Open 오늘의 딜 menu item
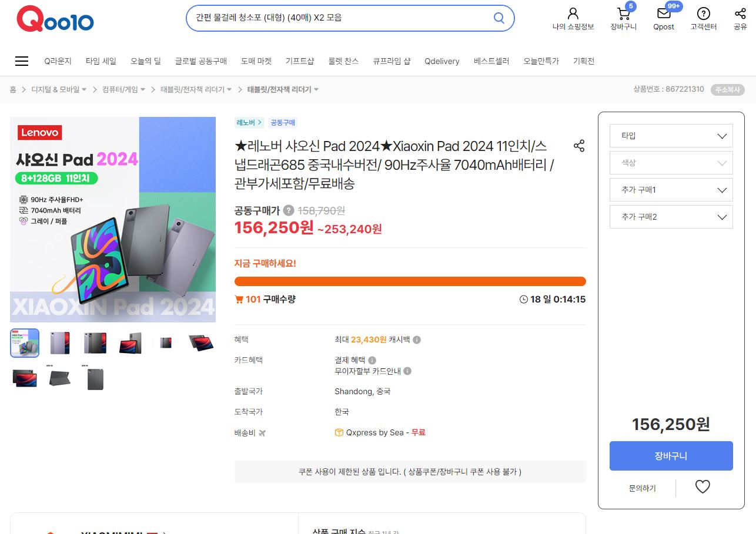The height and width of the screenshot is (534, 756). point(146,61)
